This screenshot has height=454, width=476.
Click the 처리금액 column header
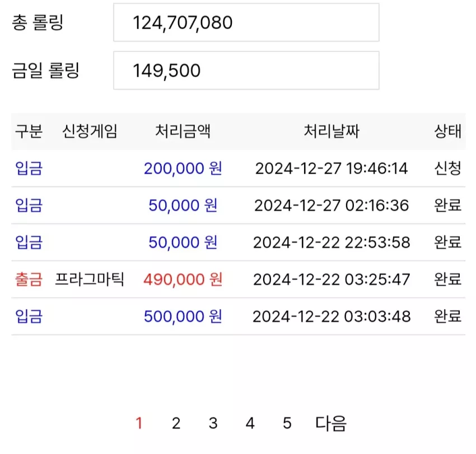point(183,132)
